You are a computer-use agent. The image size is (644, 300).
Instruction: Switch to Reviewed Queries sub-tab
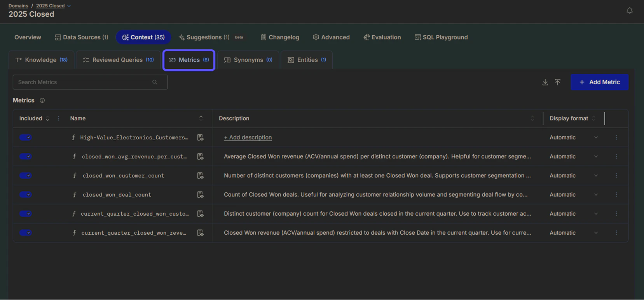click(118, 60)
